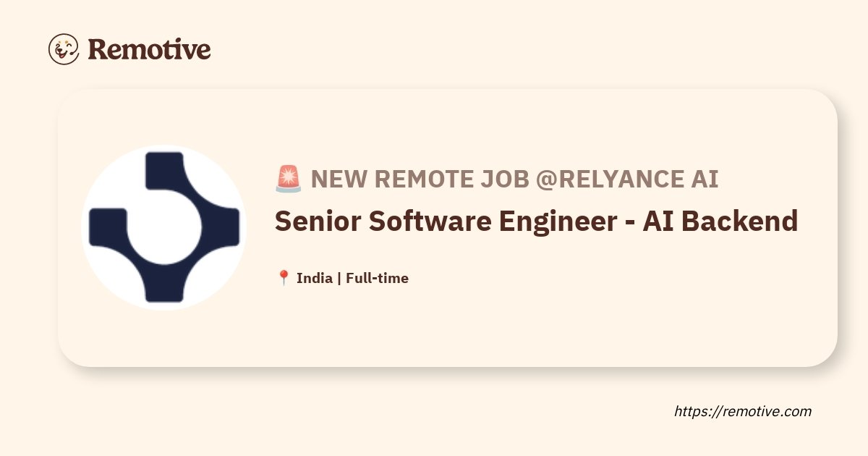Click the red location pin icon
Viewport: 868px width, 456px height.
[x=284, y=278]
